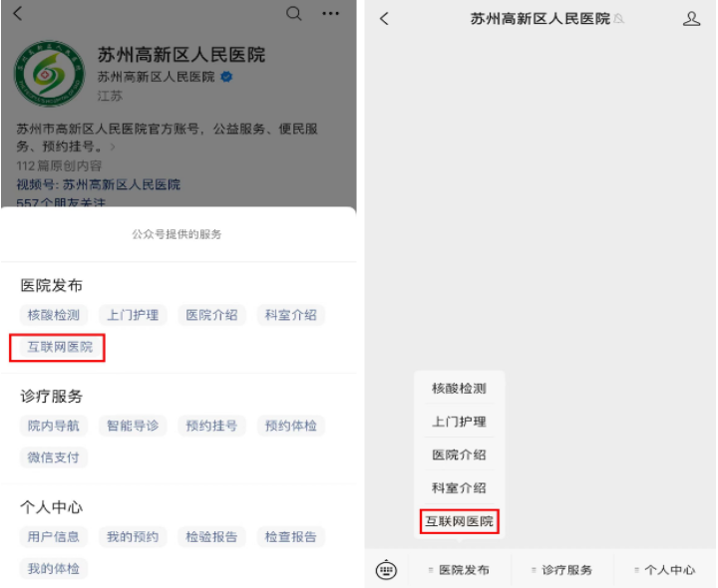Choose 科室介绍 in popup menu

[460, 487]
